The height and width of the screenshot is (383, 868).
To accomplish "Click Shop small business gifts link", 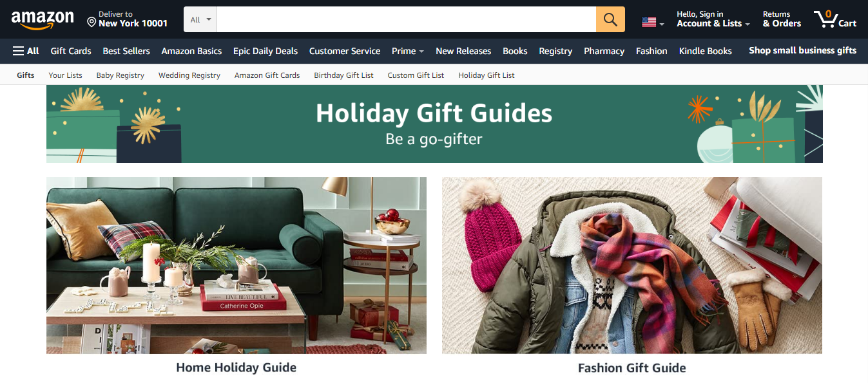I will coord(802,50).
